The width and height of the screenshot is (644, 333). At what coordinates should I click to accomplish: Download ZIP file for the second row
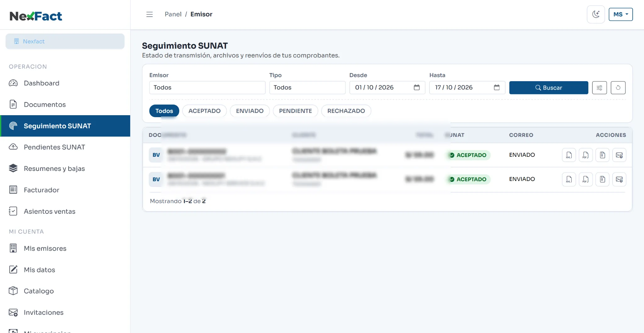tap(602, 179)
